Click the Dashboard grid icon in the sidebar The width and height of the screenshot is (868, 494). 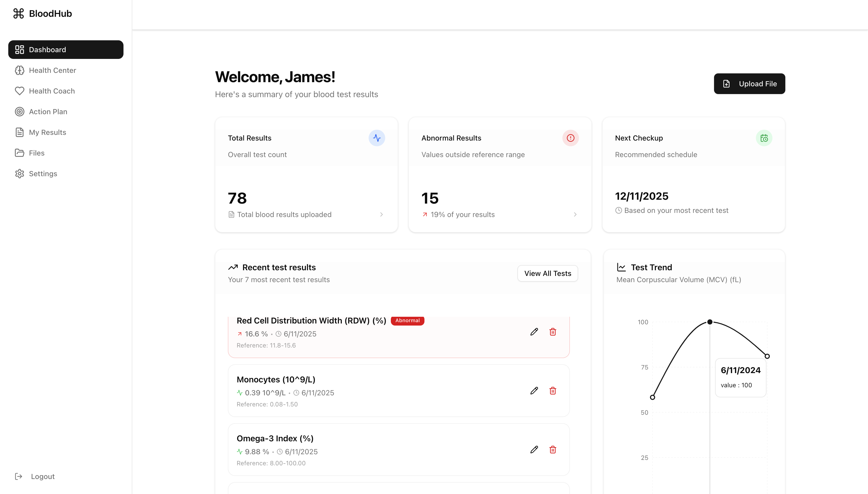[x=20, y=50]
